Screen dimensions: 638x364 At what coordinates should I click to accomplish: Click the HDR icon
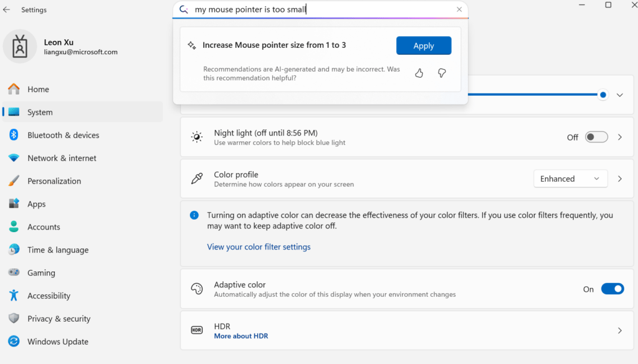197,330
